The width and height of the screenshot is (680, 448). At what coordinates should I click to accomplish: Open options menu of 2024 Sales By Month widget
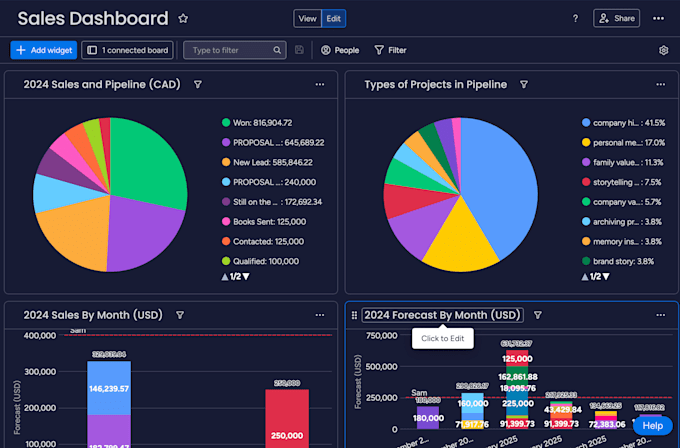pos(320,315)
